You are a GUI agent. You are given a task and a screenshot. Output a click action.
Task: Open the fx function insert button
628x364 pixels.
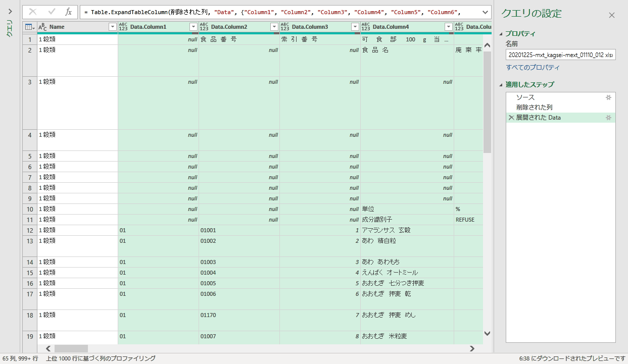point(69,12)
